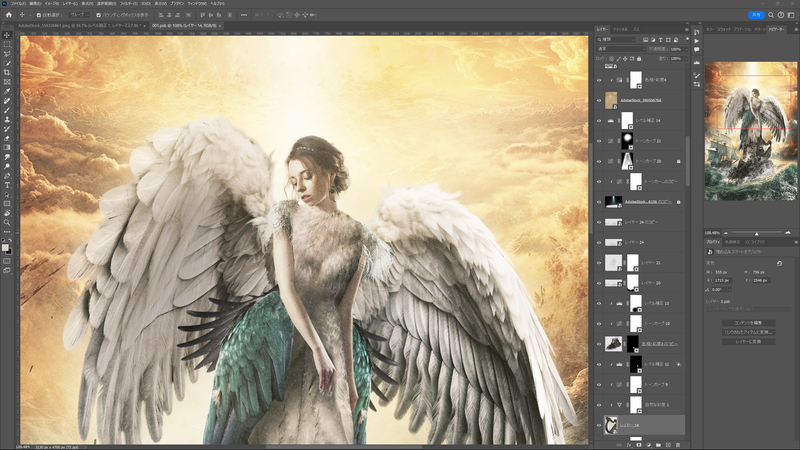Select the Crop tool

[x=7, y=73]
